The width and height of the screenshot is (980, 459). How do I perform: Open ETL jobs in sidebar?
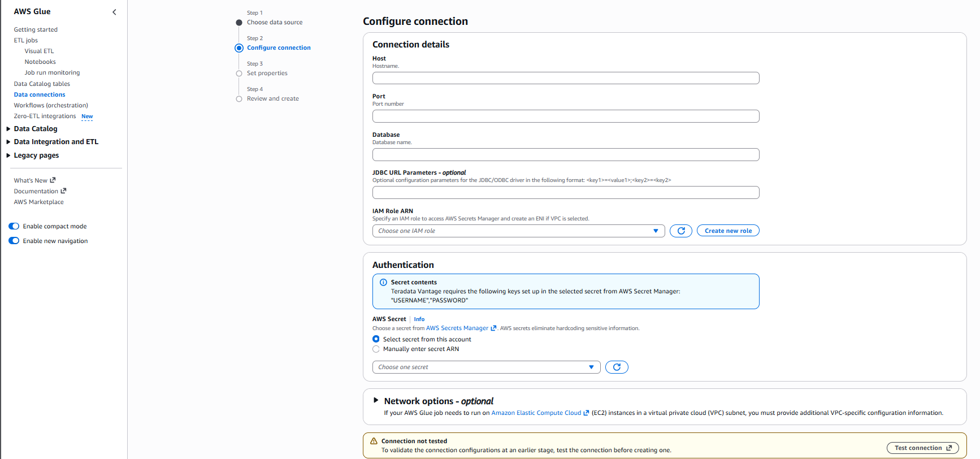(26, 40)
